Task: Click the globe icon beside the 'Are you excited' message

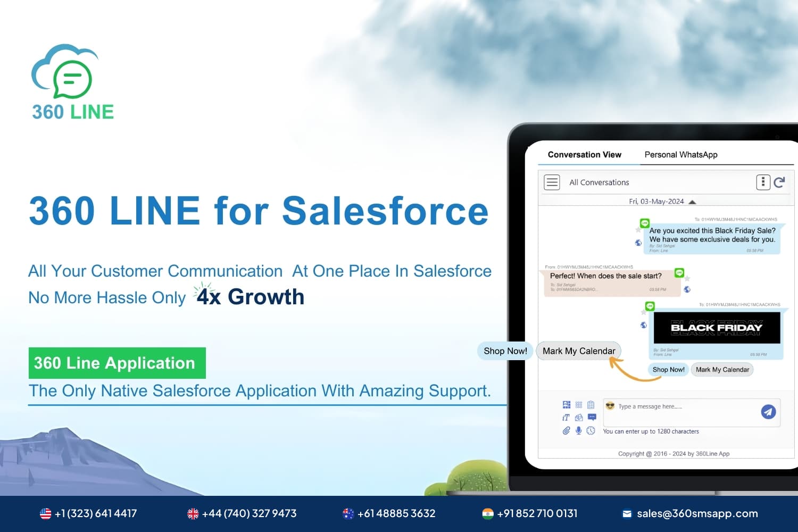Action: click(x=638, y=243)
